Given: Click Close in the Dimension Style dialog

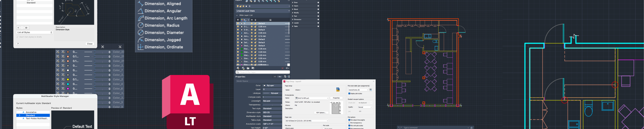Looking at the screenshot, I should (90, 44).
